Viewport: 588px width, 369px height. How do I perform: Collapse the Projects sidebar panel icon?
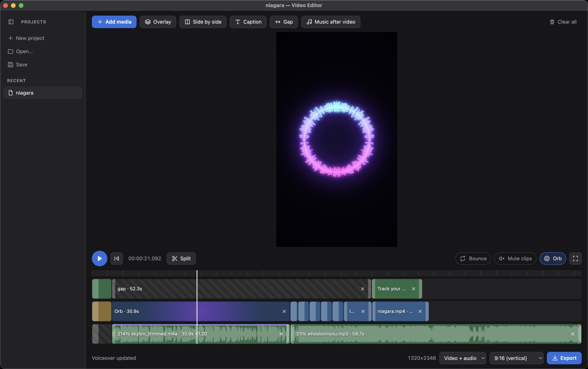point(11,22)
